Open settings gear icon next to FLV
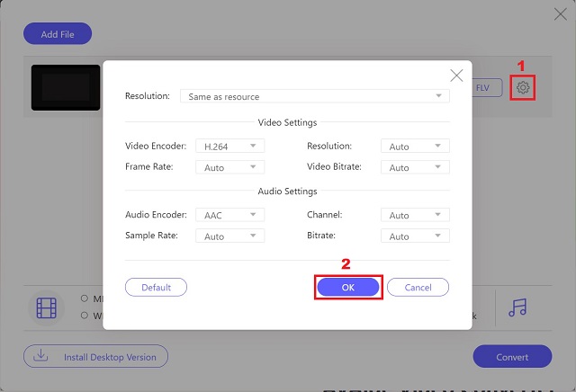Viewport: 576px width, 392px height. click(523, 88)
